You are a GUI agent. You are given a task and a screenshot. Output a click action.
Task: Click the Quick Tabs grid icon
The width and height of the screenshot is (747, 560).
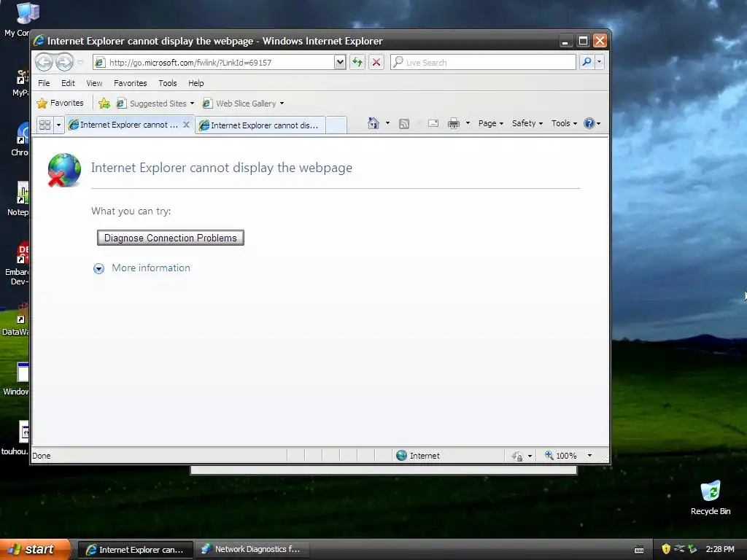click(x=44, y=125)
